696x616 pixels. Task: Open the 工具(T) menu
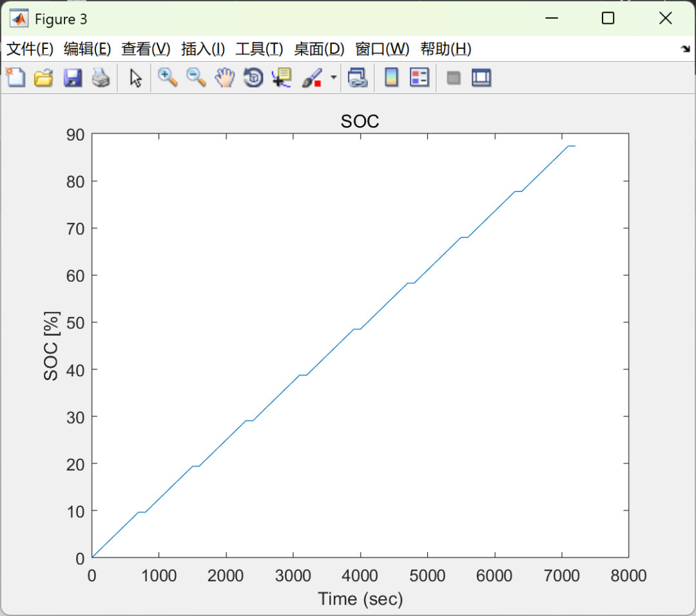click(259, 49)
